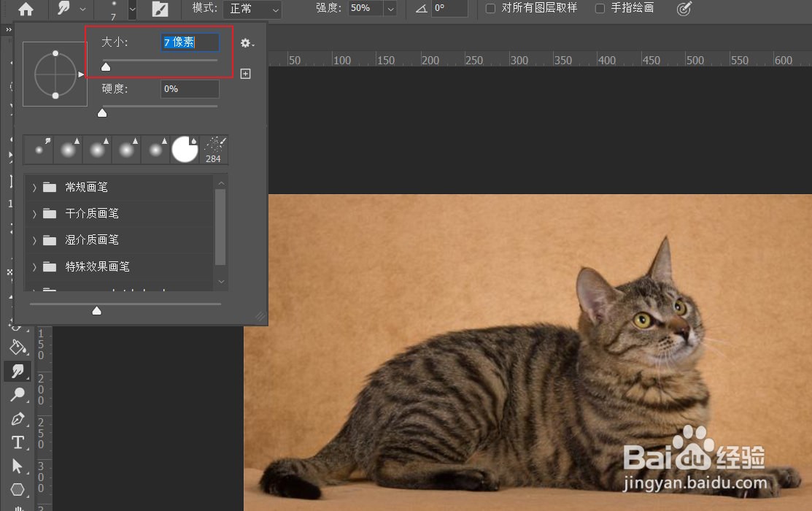The image size is (812, 511).
Task: Select the Path Selection tool
Action: click(x=18, y=466)
